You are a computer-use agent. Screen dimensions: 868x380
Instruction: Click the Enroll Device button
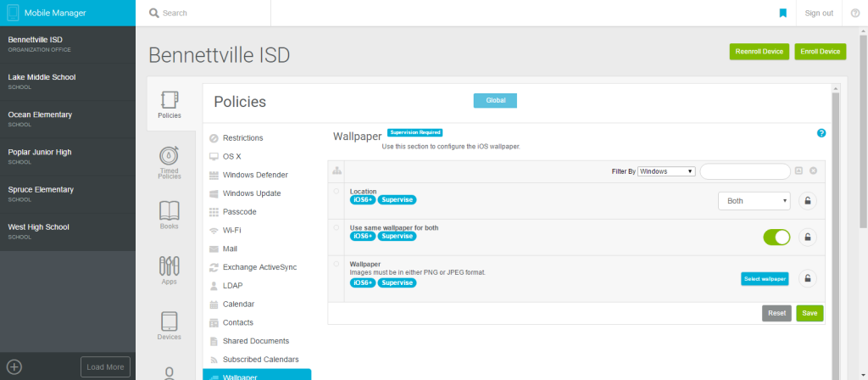tap(821, 52)
